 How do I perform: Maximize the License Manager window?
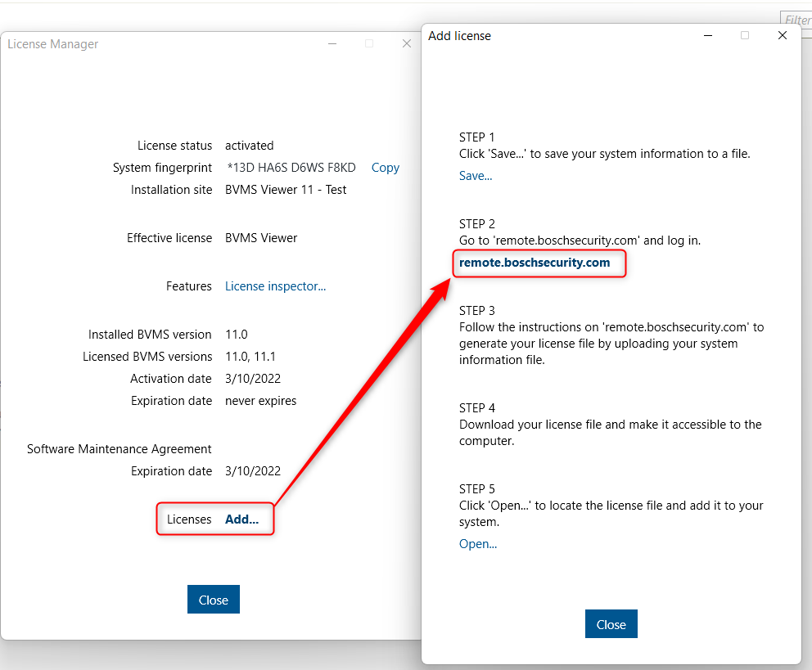(x=369, y=43)
